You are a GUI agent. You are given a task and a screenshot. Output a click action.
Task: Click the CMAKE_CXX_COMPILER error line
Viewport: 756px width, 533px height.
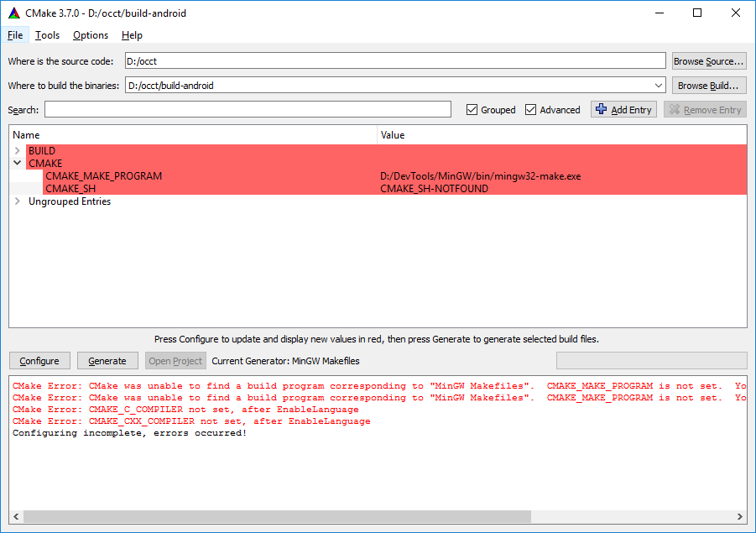point(191,421)
